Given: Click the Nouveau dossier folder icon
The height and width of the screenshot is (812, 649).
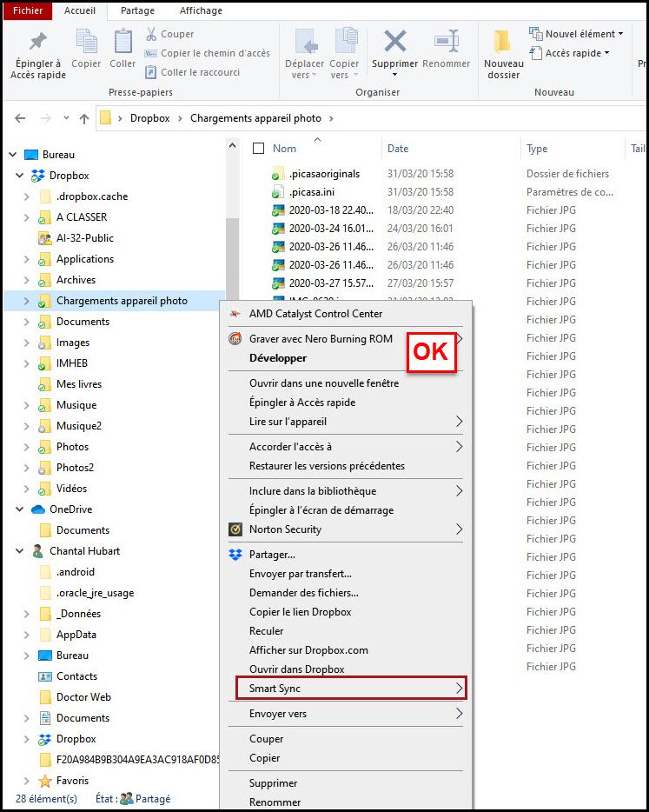Looking at the screenshot, I should (x=503, y=42).
